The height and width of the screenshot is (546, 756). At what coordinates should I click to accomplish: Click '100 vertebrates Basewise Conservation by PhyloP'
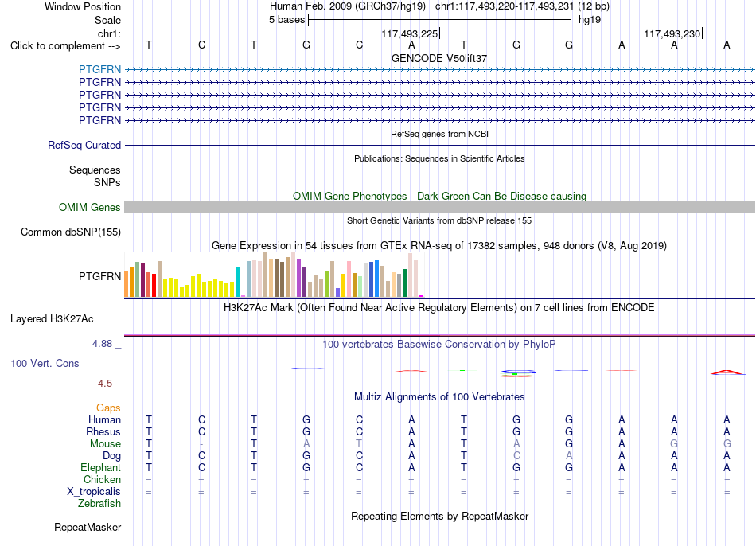(x=439, y=344)
